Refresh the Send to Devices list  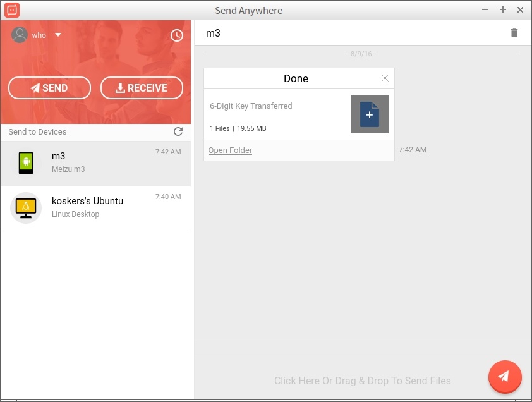[178, 131]
